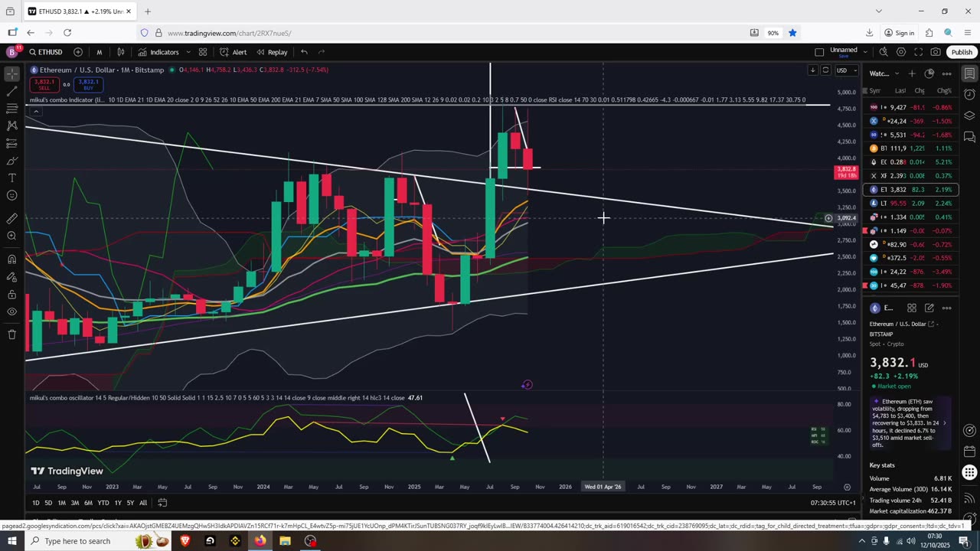Open the forecasting and measurement tools

click(12, 143)
